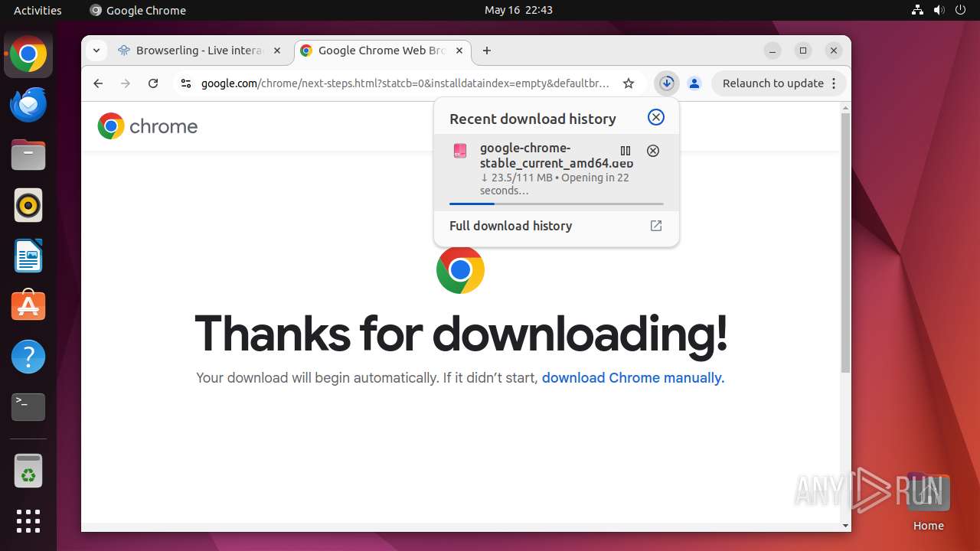Viewport: 980px width, 551px height.
Task: Open Activities overview
Action: click(38, 10)
